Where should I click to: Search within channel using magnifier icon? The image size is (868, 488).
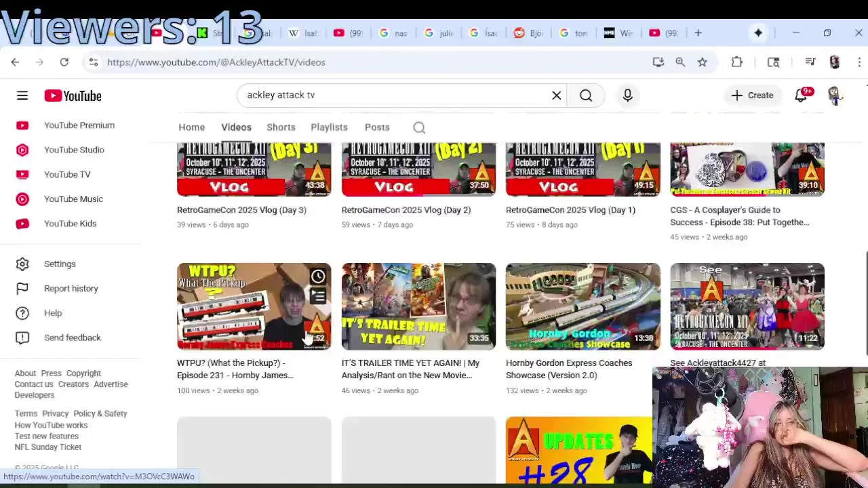(x=419, y=127)
